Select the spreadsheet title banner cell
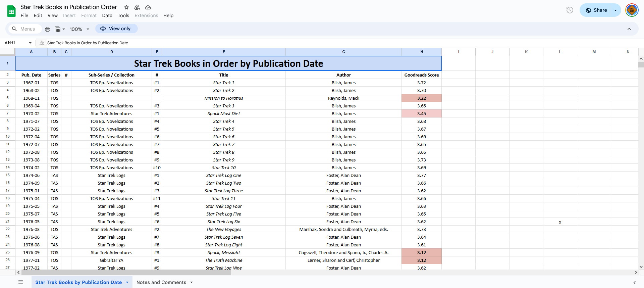The height and width of the screenshot is (288, 644). pos(228,63)
